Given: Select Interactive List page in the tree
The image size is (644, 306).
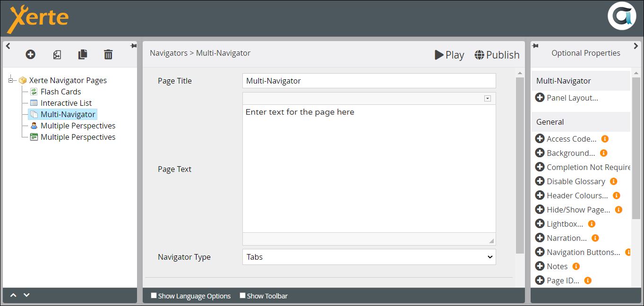Looking at the screenshot, I should click(x=66, y=103).
